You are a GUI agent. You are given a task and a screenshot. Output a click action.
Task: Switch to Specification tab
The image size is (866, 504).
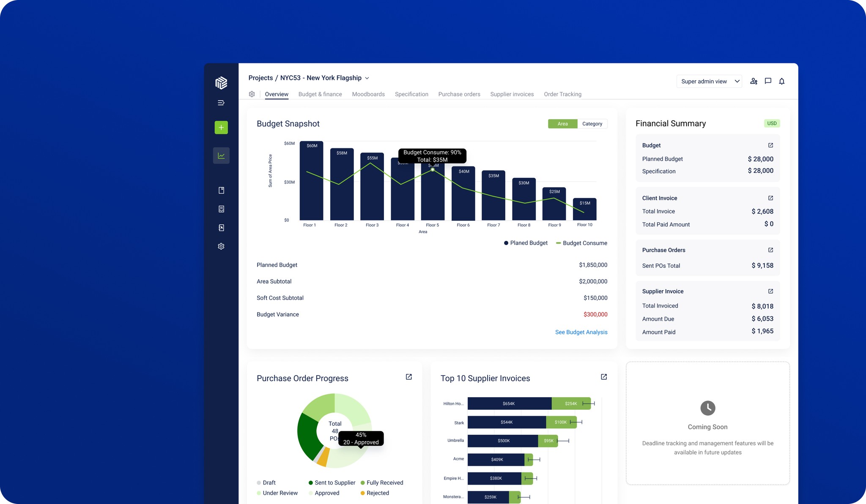pyautogui.click(x=411, y=94)
